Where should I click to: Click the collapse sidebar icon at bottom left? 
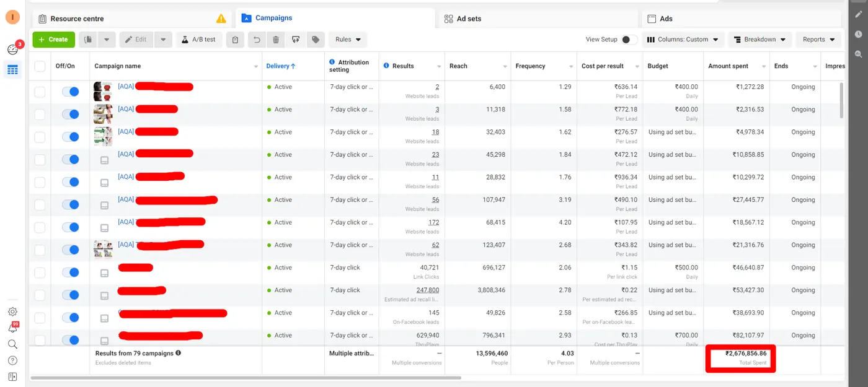pos(12,376)
